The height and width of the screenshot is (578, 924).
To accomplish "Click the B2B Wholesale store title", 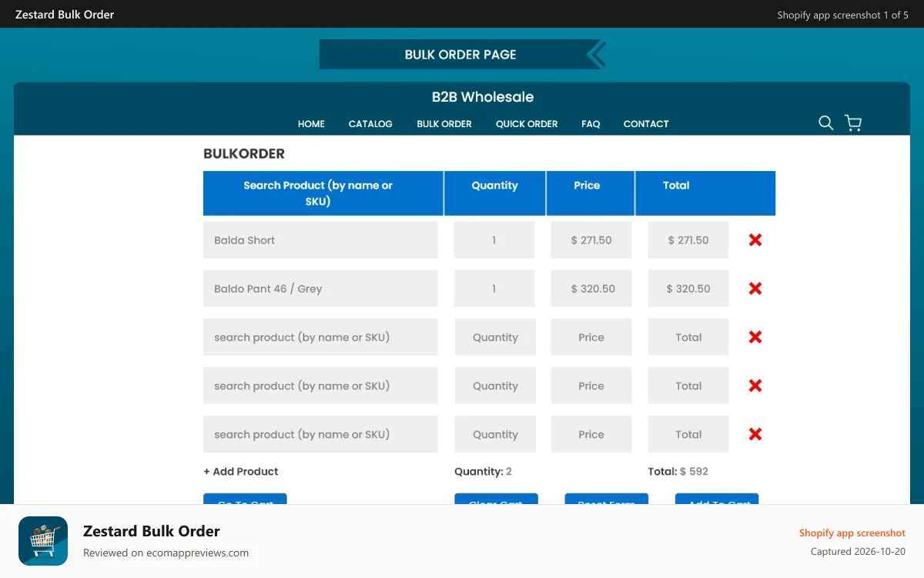I will click(x=483, y=97).
